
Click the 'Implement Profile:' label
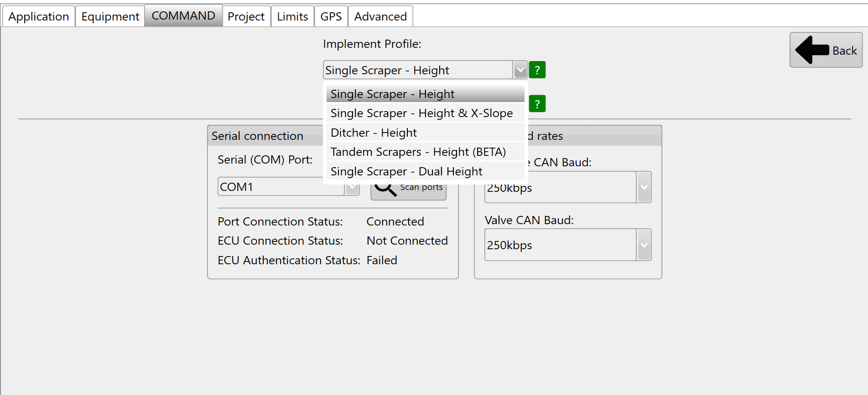[372, 44]
